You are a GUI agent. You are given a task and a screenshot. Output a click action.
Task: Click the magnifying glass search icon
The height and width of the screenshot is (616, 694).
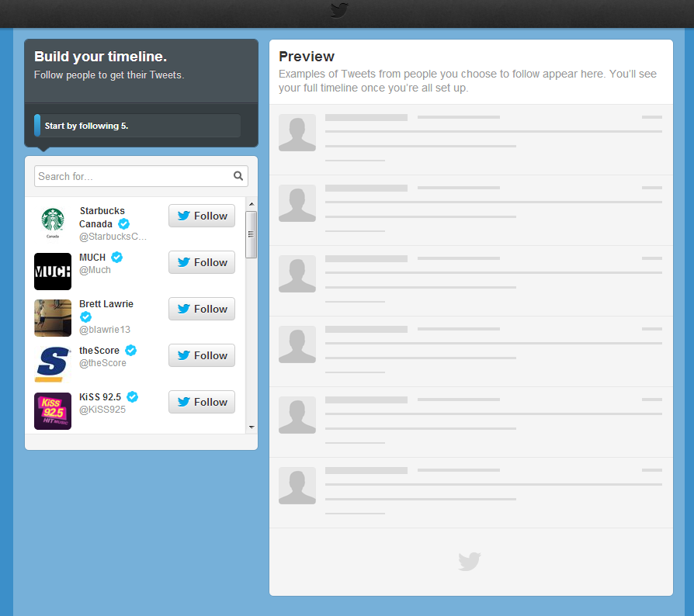[238, 176]
